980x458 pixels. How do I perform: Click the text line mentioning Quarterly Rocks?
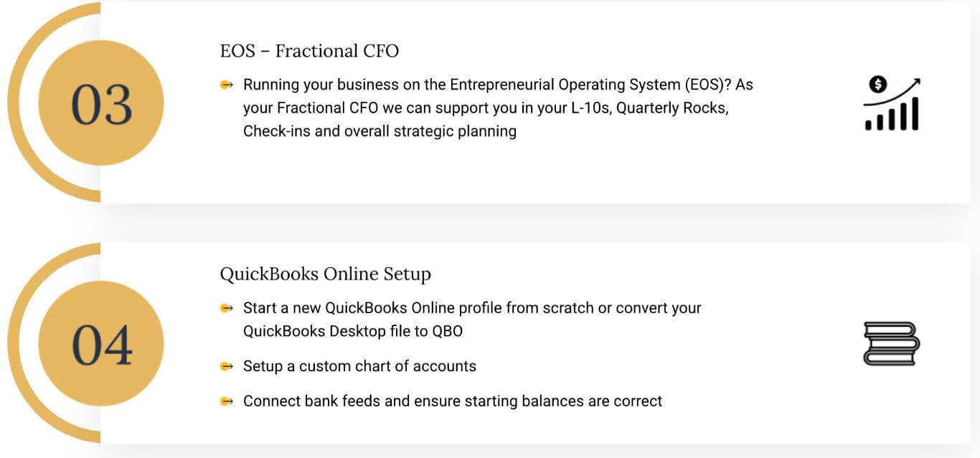pos(486,108)
